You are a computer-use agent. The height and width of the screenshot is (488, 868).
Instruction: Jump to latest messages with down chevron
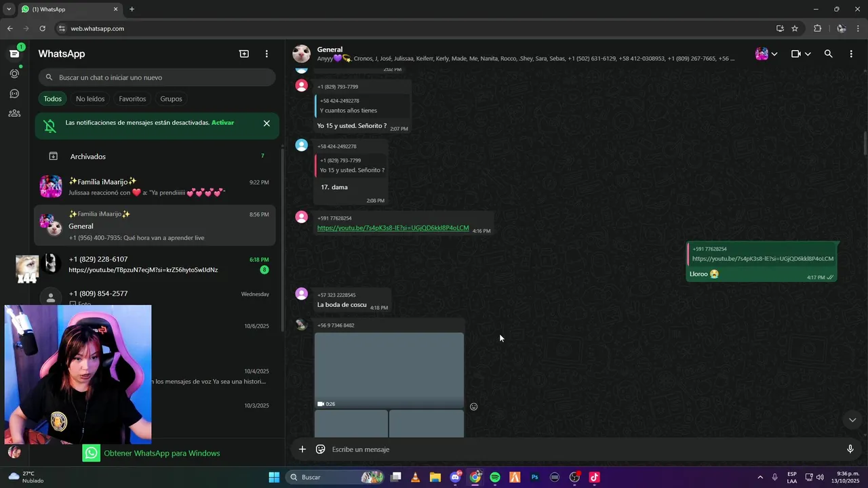coord(852,420)
